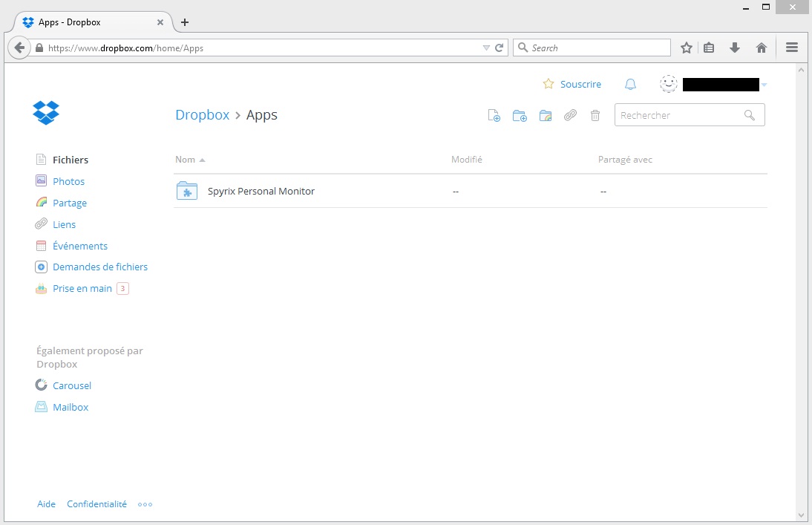The image size is (812, 525).
Task: Click the Spyrix Personal Monitor folder icon
Action: coord(187,191)
